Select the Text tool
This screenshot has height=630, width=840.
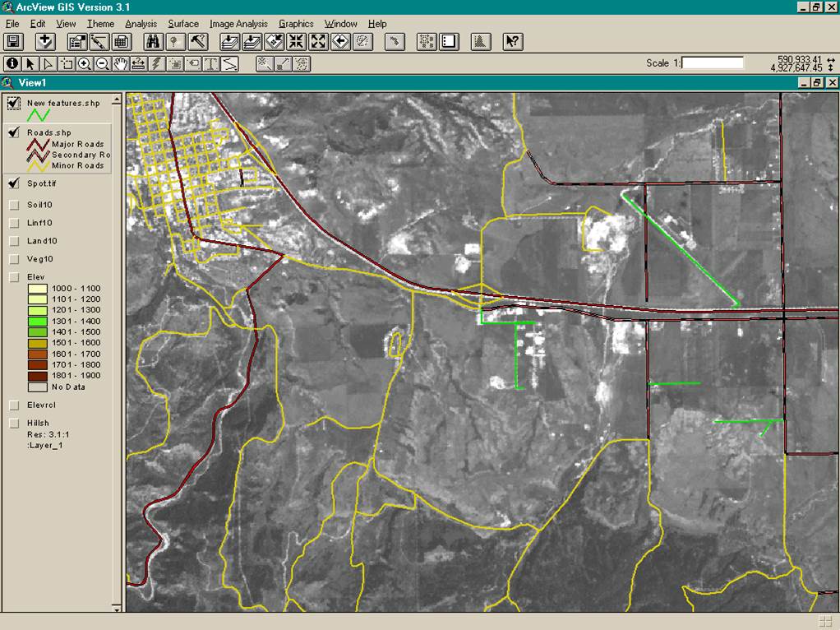pos(210,63)
